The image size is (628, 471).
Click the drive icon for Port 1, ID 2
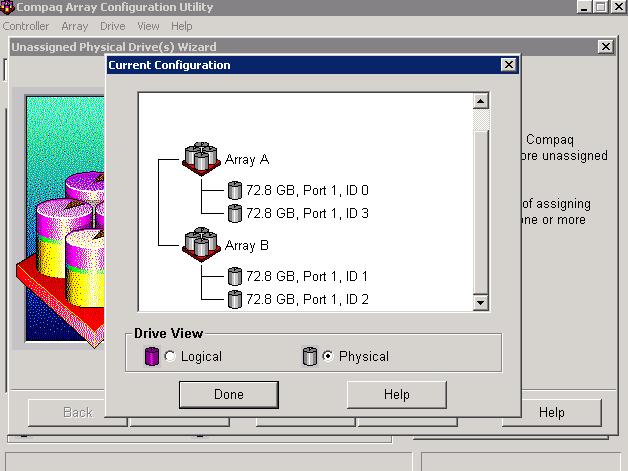tap(235, 299)
